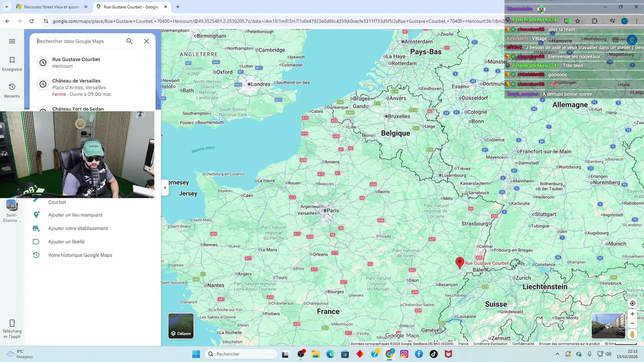The width and height of the screenshot is (644, 362).
Task: Open McAfee from the taskbar
Action: coord(448,354)
